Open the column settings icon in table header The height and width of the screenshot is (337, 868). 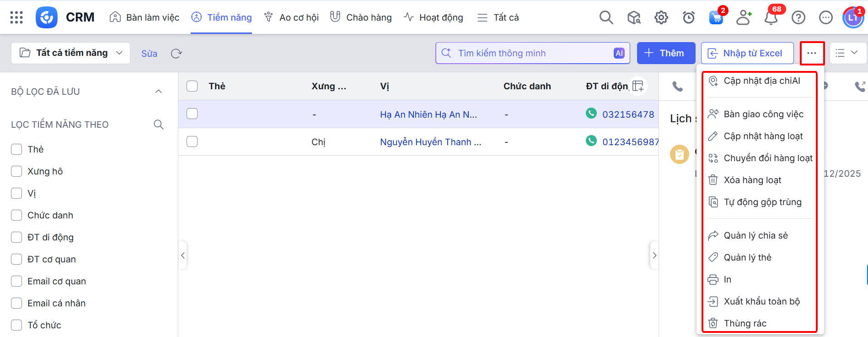(x=638, y=86)
